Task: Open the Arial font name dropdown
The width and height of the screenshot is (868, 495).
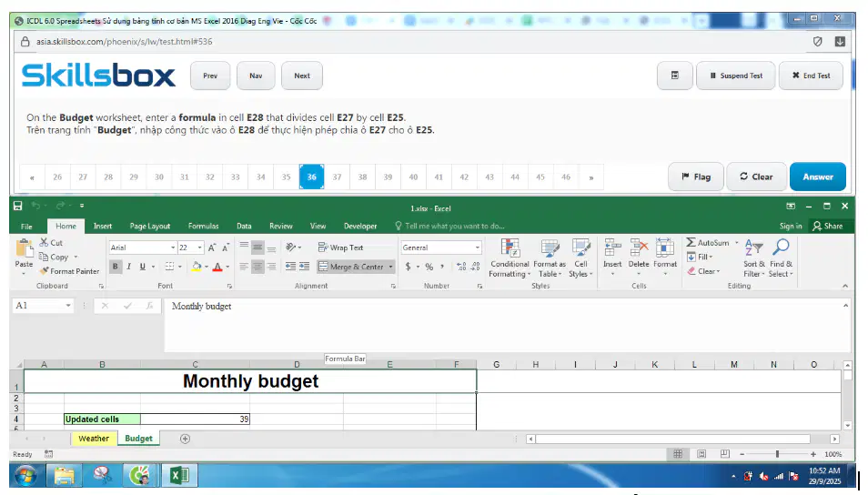Action: click(x=173, y=247)
